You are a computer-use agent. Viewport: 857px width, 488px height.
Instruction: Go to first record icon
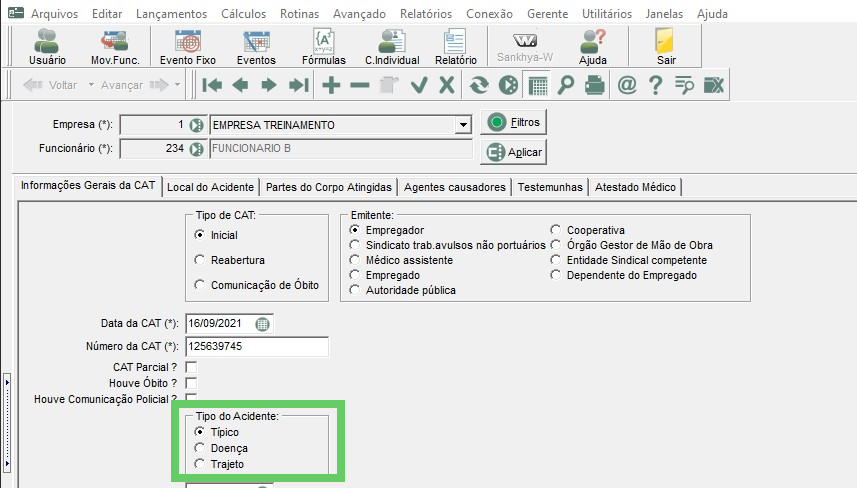212,85
